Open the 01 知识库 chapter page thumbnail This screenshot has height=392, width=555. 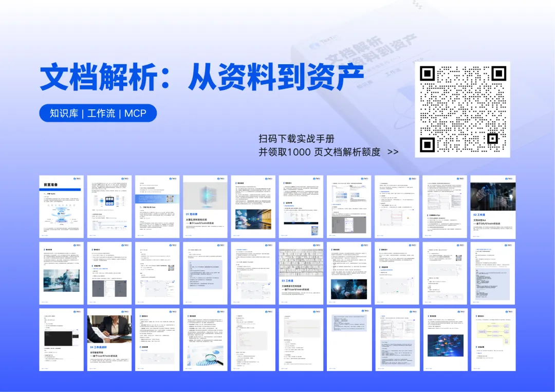click(x=205, y=207)
